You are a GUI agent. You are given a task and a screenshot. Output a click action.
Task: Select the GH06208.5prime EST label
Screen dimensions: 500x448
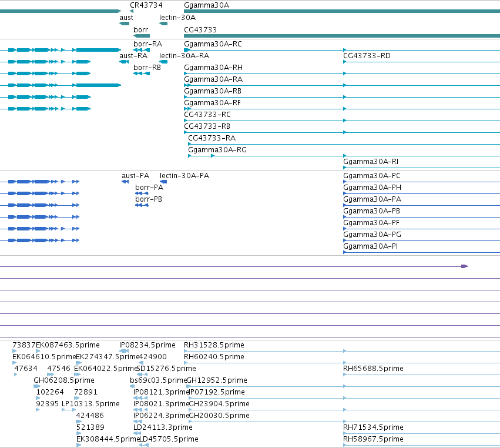[x=64, y=380]
